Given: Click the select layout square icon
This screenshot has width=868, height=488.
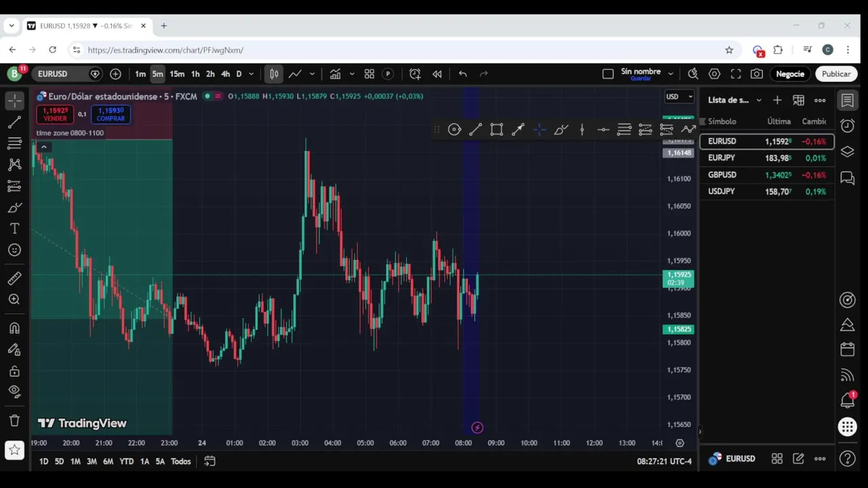Looking at the screenshot, I should [x=608, y=74].
